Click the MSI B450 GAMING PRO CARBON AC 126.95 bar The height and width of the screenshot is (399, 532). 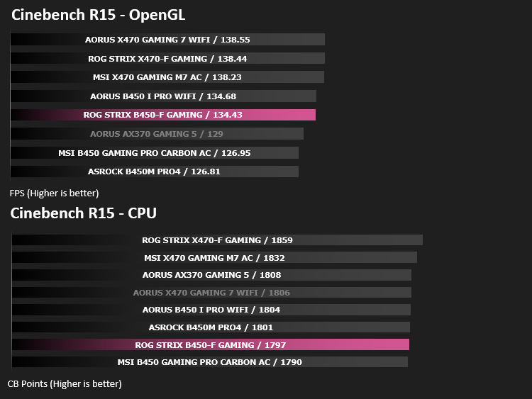point(155,152)
